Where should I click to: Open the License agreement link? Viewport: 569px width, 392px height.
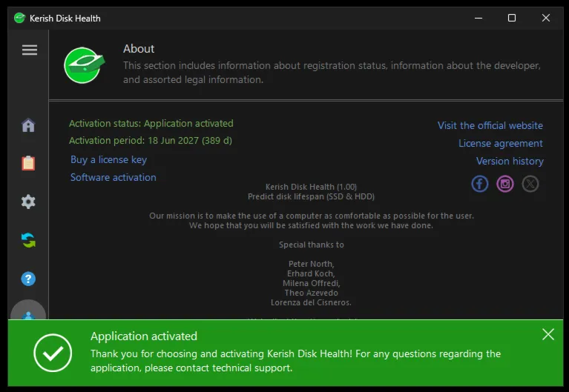[501, 143]
